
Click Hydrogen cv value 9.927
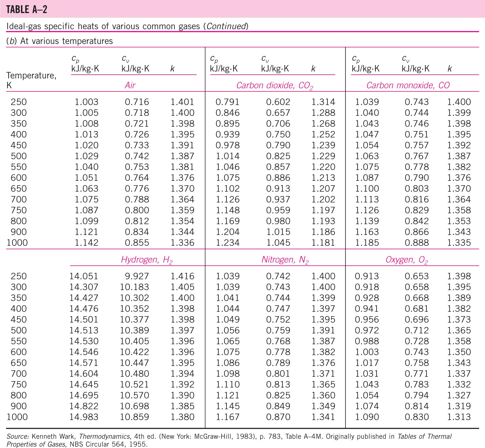point(137,276)
